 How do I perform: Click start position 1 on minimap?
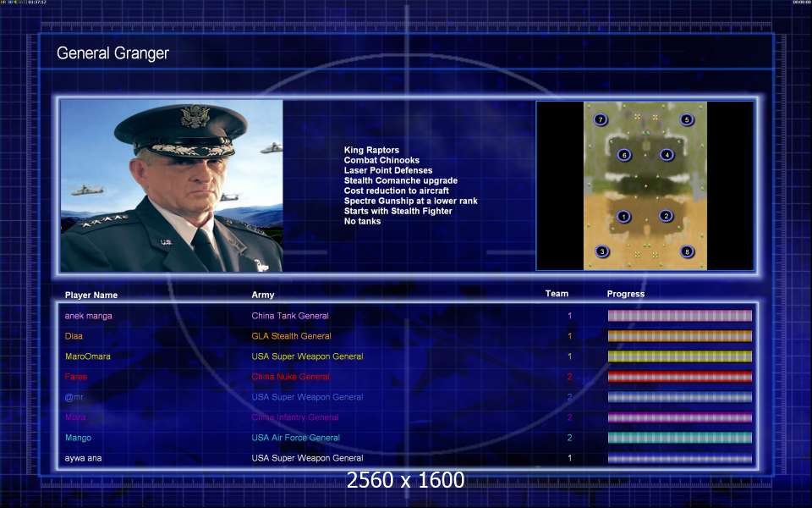pyautogui.click(x=623, y=216)
